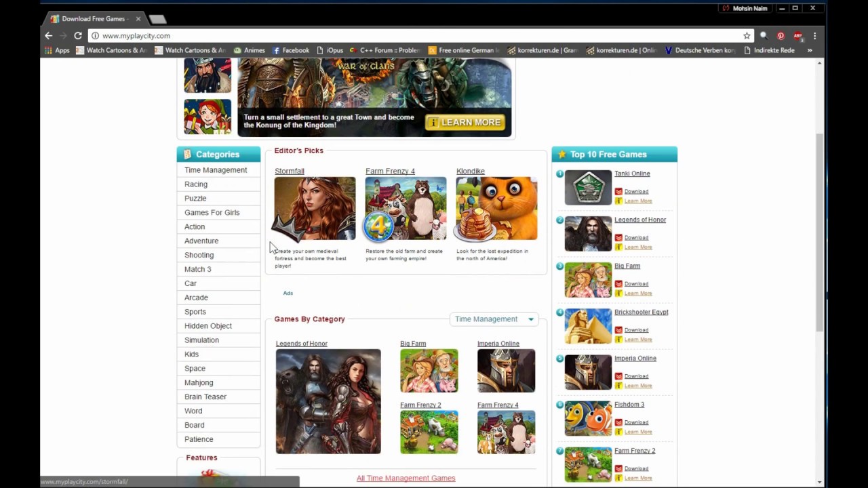Click the Farm Frenzy 2 Top 10 icon
The image size is (868, 488).
pos(588,464)
